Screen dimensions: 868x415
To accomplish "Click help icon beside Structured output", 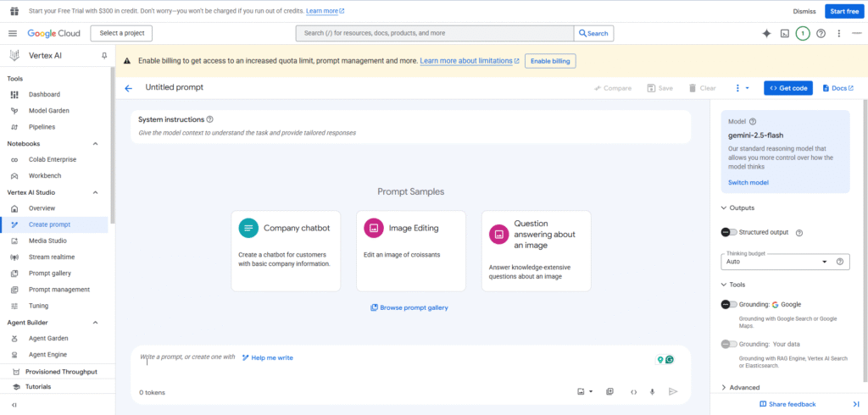I will 798,233.
